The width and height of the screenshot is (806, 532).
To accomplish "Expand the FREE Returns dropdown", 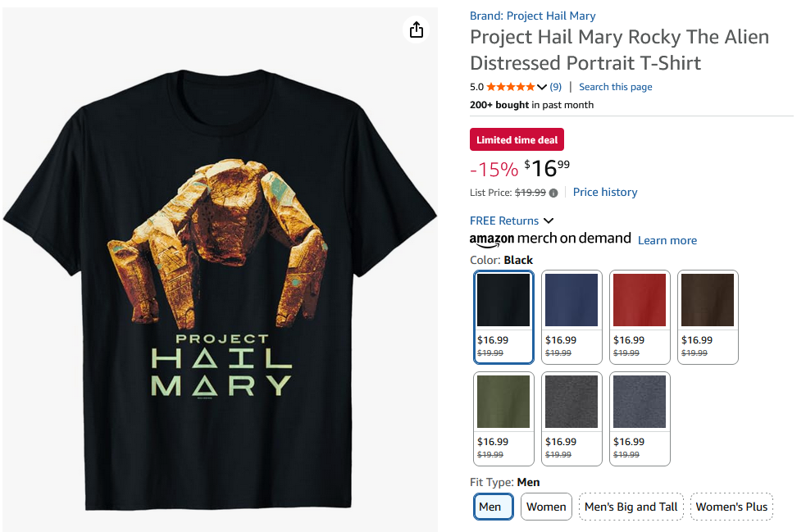I will coord(549,221).
